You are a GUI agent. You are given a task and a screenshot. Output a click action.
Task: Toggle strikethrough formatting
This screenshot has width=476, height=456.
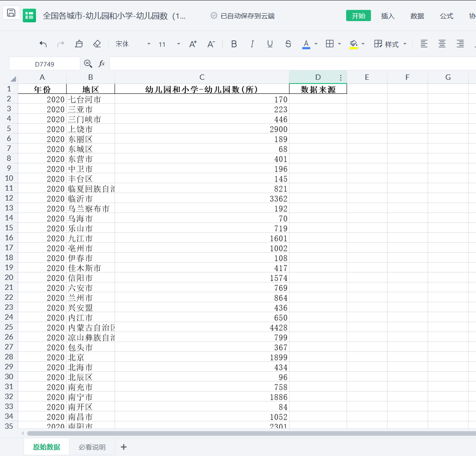pos(288,44)
